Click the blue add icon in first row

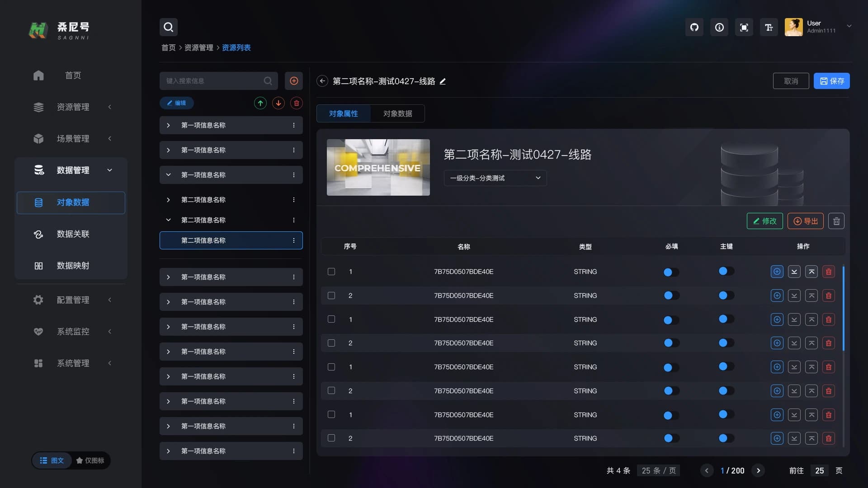[x=777, y=272]
